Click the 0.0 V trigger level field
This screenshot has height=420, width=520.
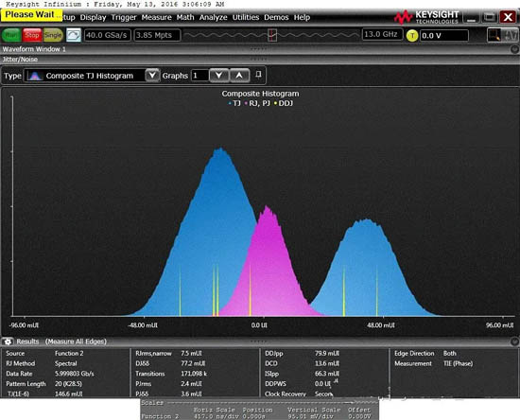tap(444, 36)
